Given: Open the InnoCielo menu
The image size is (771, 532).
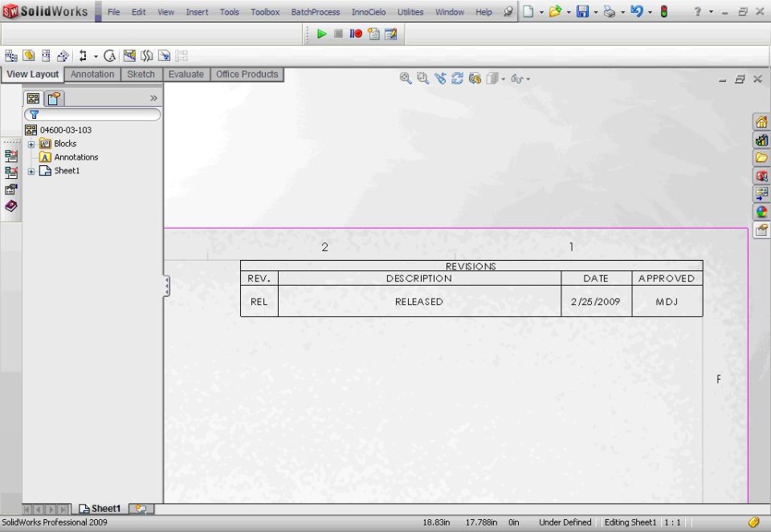Looking at the screenshot, I should coord(369,12).
